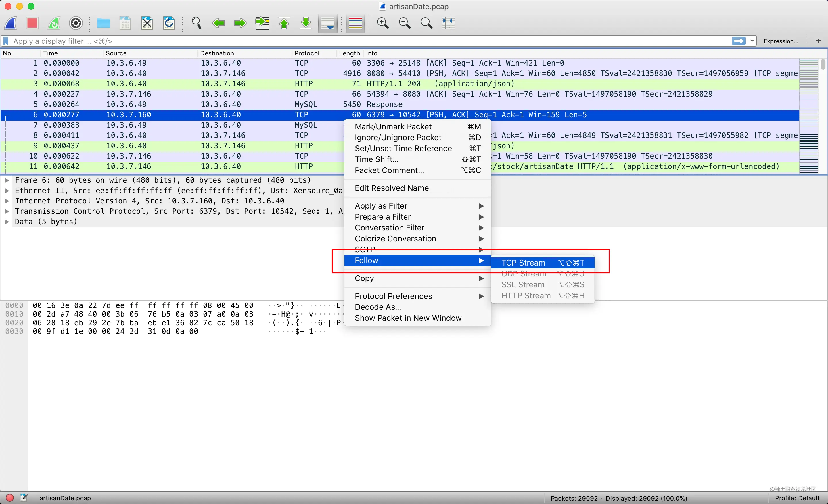Select the Colorize Conversation option
The image size is (828, 504).
[395, 239]
